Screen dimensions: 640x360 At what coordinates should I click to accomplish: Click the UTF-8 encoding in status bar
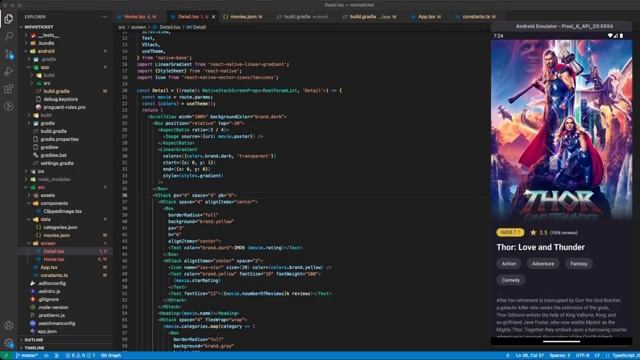pyautogui.click(x=582, y=356)
